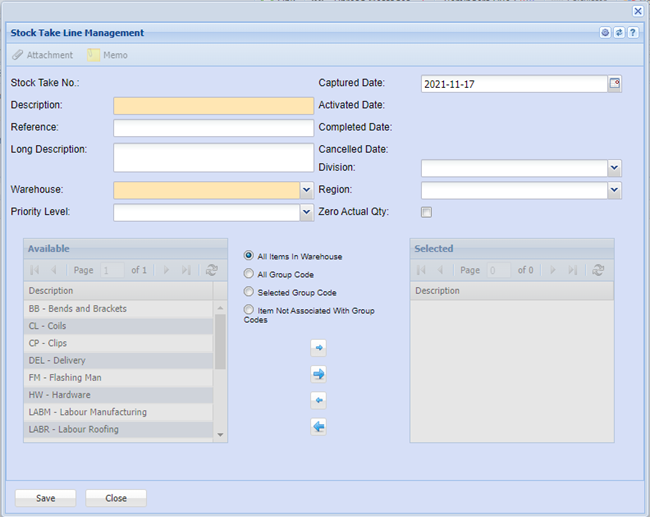Image resolution: width=650 pixels, height=517 pixels.
Task: Click the Save button
Action: point(46,498)
